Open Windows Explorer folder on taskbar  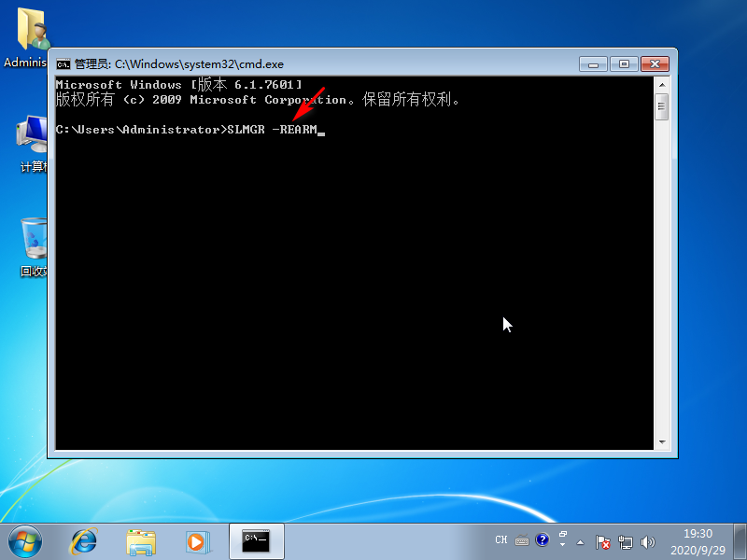(141, 540)
